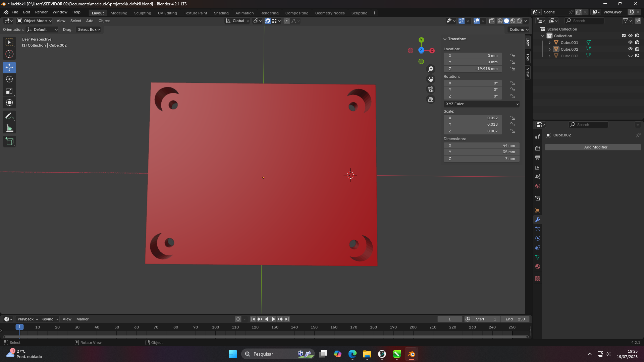The image size is (644, 362).
Task: Select the Transform tool
Action: [9, 103]
